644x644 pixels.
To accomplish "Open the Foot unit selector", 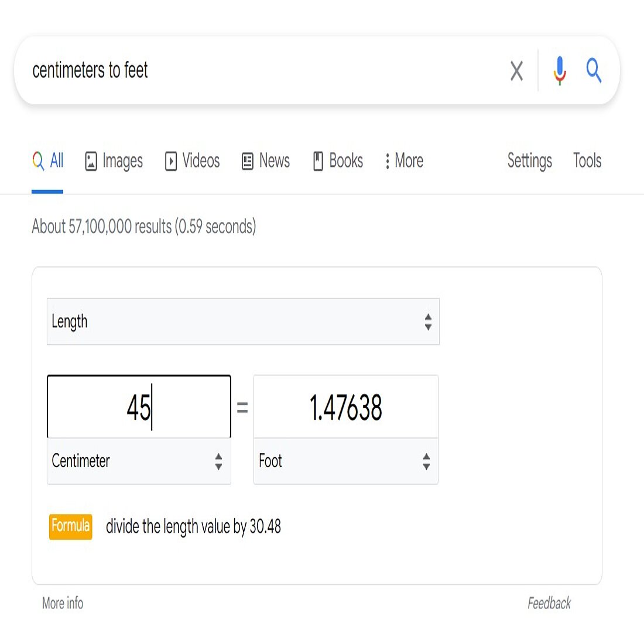I will coord(345,462).
